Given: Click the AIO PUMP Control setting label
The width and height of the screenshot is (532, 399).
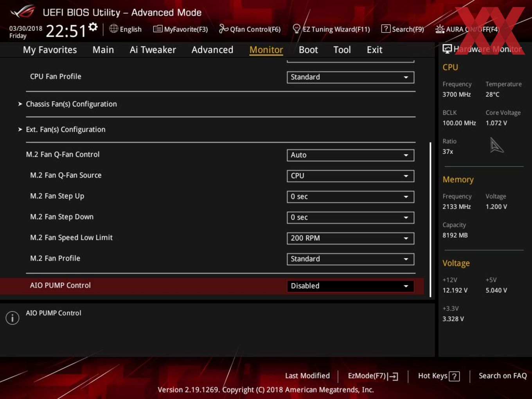Looking at the screenshot, I should (x=60, y=286).
